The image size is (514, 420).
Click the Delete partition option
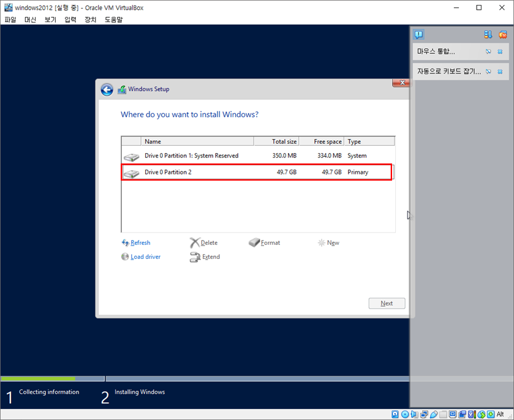click(204, 243)
